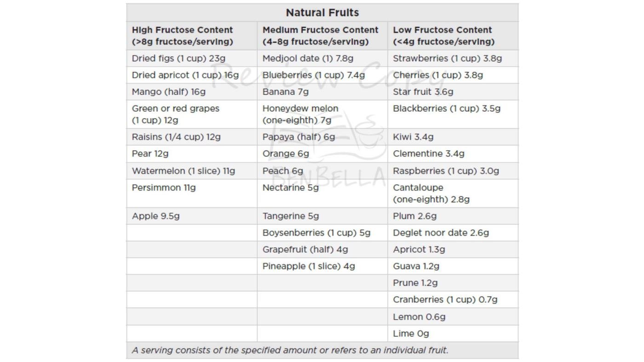Click the Dried figs 23g cell
The width and height of the screenshot is (644, 362).
(178, 58)
